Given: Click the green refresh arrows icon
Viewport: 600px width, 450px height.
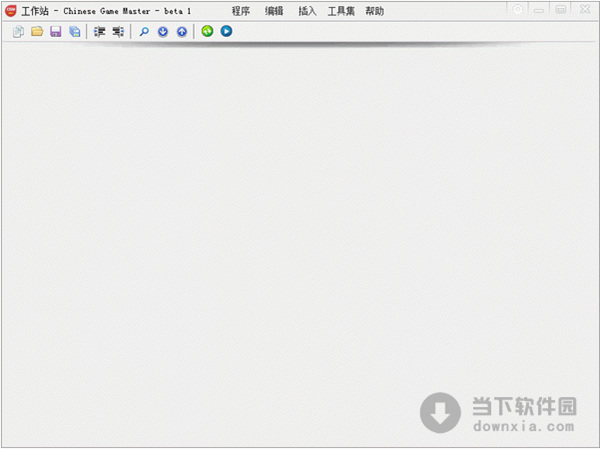Looking at the screenshot, I should point(207,31).
